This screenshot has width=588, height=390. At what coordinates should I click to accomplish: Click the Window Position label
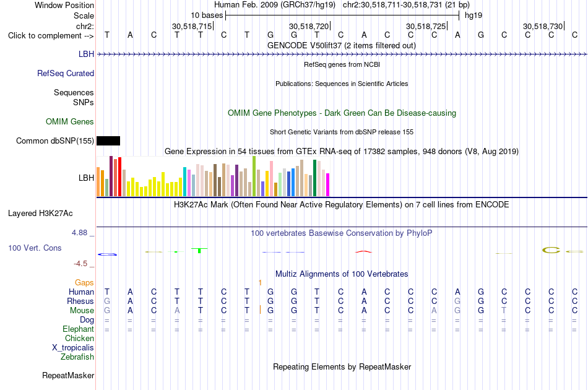(x=64, y=5)
